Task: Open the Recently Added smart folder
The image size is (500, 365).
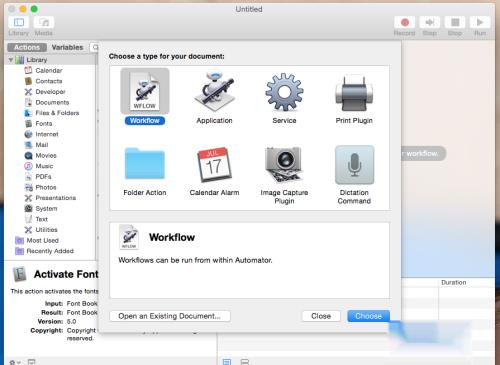Action: tap(50, 251)
